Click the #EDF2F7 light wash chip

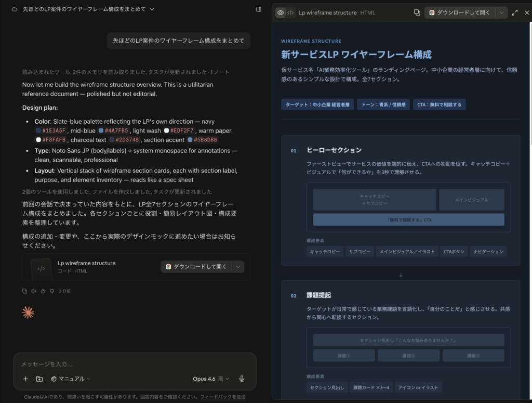179,131
